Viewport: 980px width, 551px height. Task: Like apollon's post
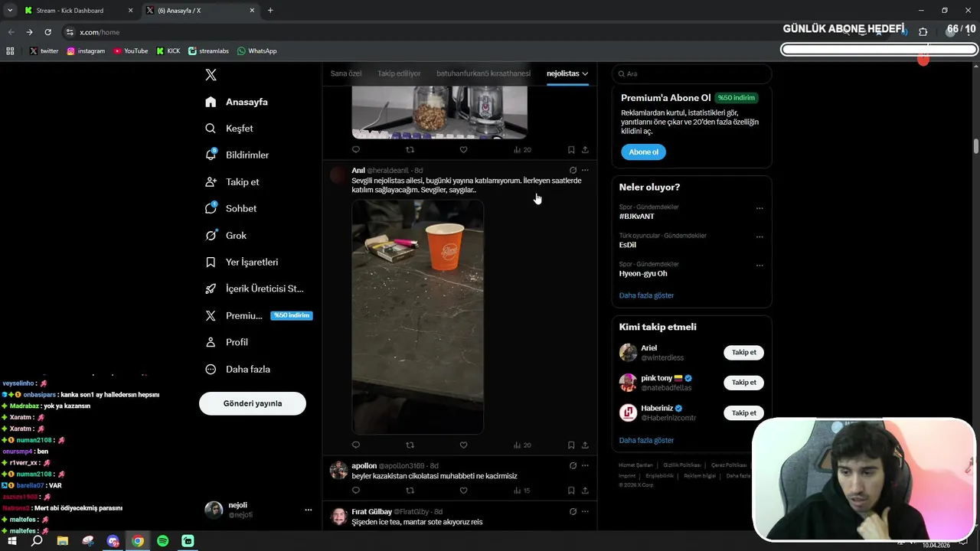pos(463,491)
